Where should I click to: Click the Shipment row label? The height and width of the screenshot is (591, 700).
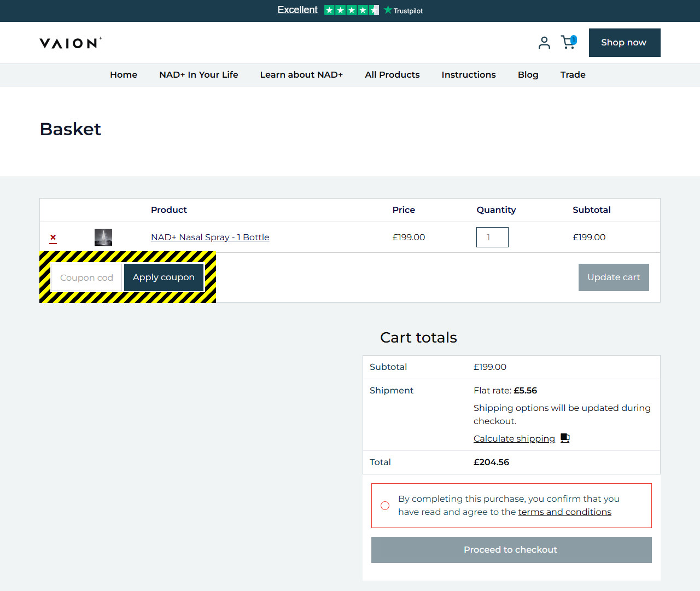click(x=392, y=391)
